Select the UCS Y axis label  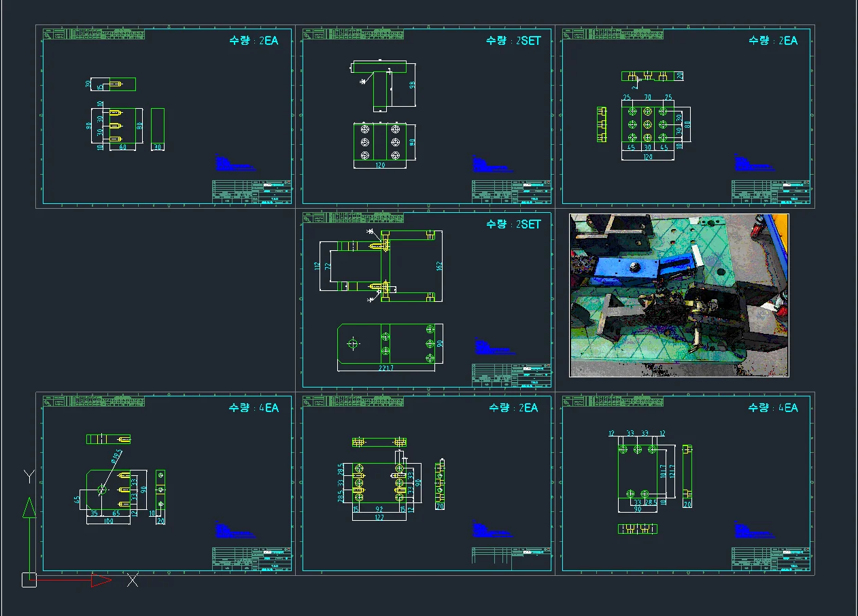[29, 477]
